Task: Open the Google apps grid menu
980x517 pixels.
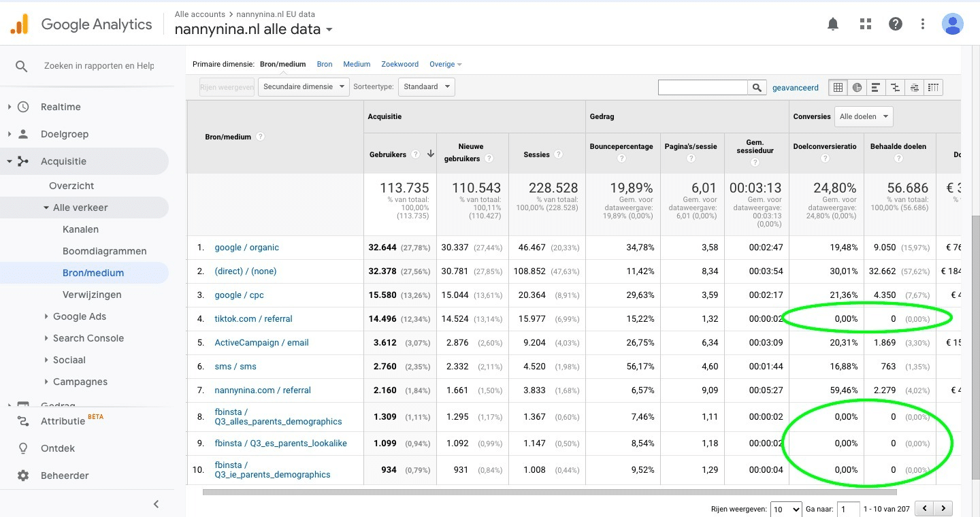Action: [865, 23]
